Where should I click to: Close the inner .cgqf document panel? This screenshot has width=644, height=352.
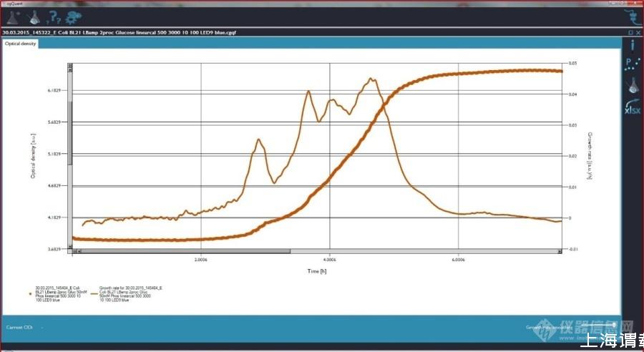(x=638, y=32)
